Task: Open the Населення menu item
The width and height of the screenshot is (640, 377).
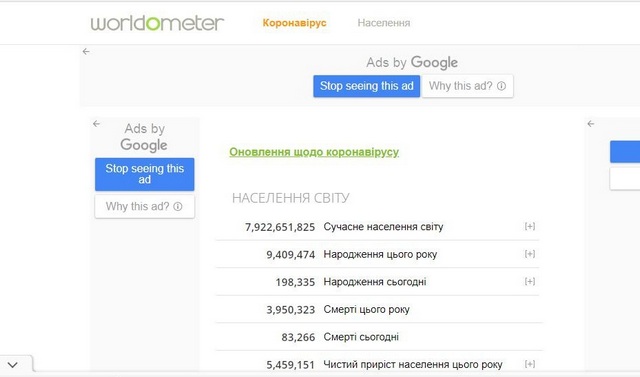Action: (x=384, y=23)
